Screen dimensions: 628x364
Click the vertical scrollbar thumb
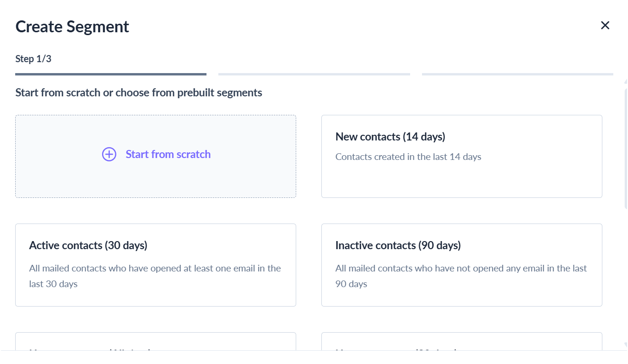pos(626,148)
